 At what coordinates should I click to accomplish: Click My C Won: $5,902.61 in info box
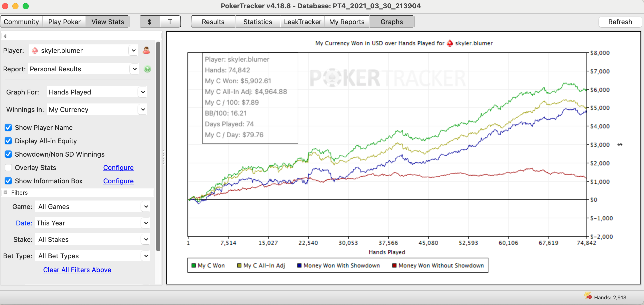238,81
